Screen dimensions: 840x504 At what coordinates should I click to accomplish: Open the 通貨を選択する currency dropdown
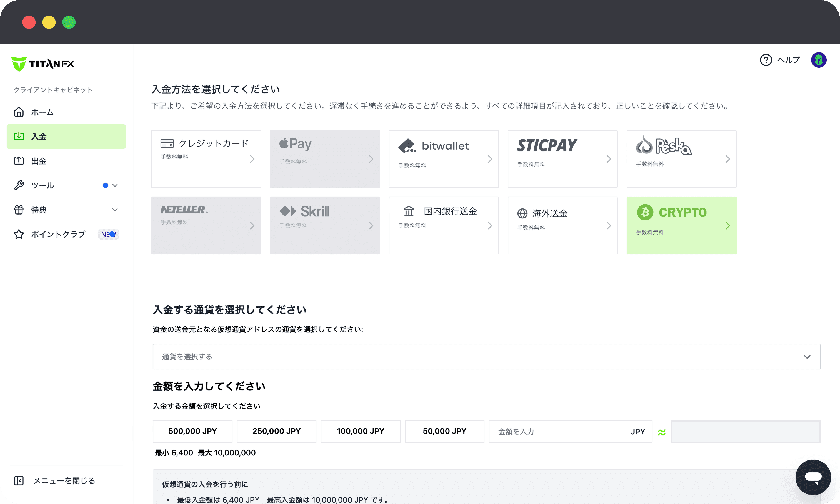point(486,357)
